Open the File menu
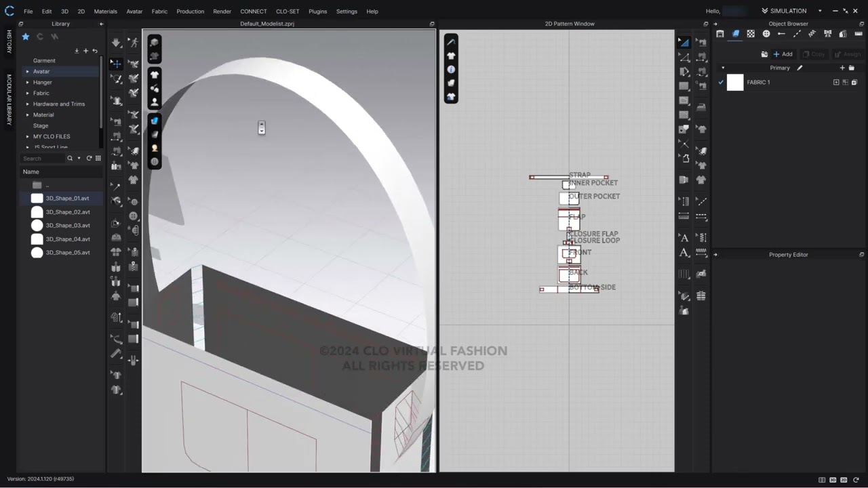The image size is (868, 488). click(28, 12)
